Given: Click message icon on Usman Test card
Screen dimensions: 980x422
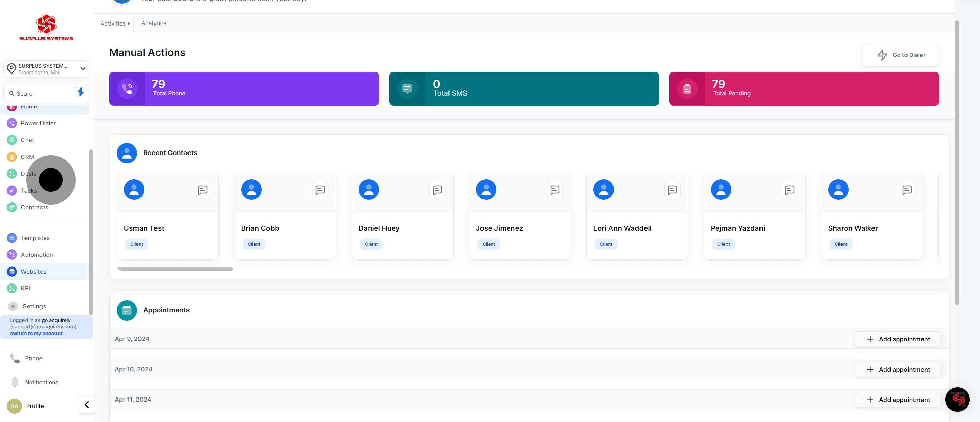Looking at the screenshot, I should click(x=203, y=190).
